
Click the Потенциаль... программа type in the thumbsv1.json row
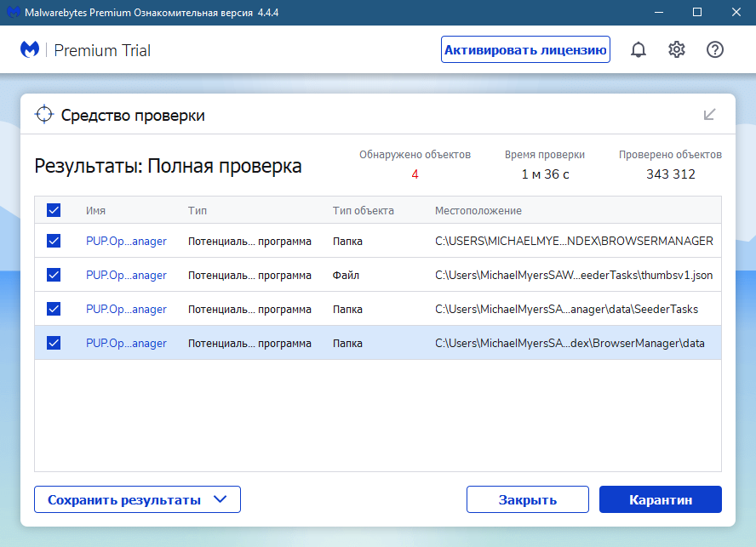(249, 275)
